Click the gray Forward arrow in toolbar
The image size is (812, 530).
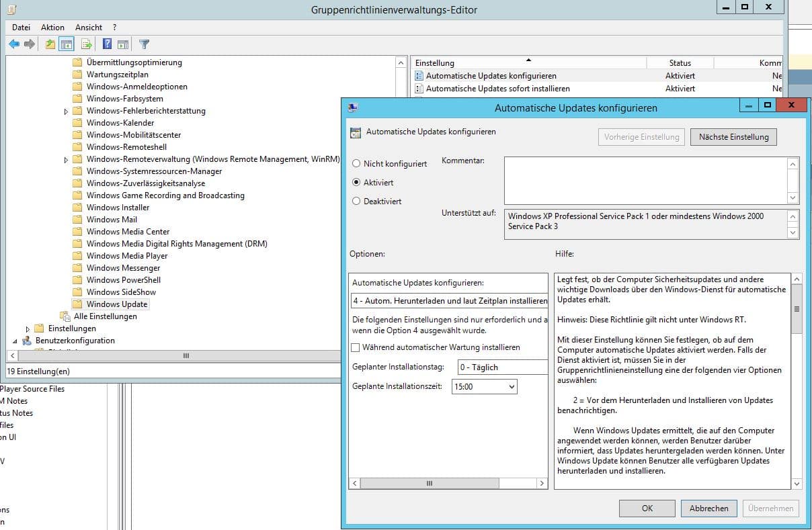pos(29,44)
